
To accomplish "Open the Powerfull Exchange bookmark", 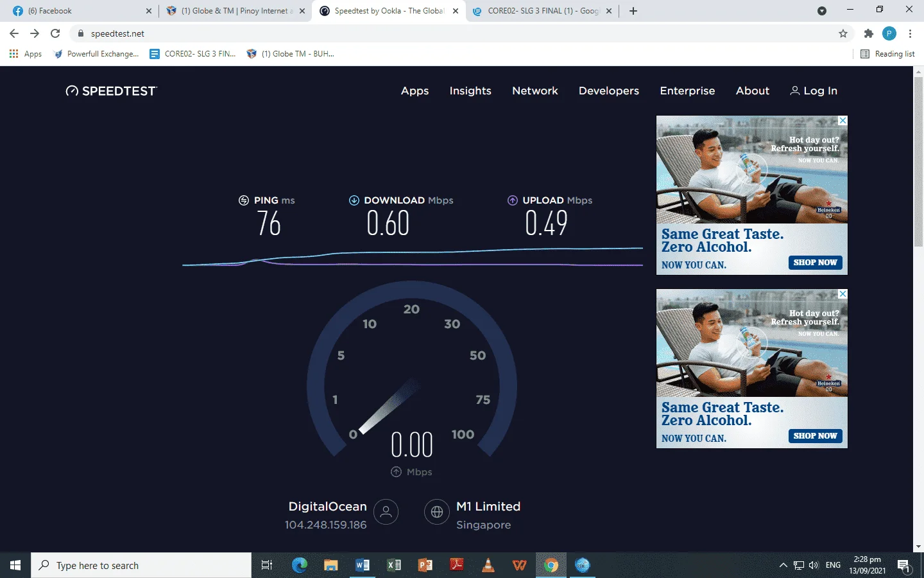I will (96, 54).
